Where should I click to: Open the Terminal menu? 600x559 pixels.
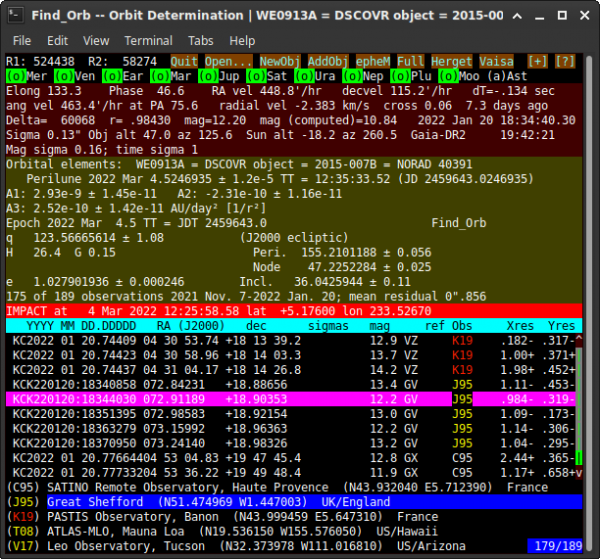148,41
